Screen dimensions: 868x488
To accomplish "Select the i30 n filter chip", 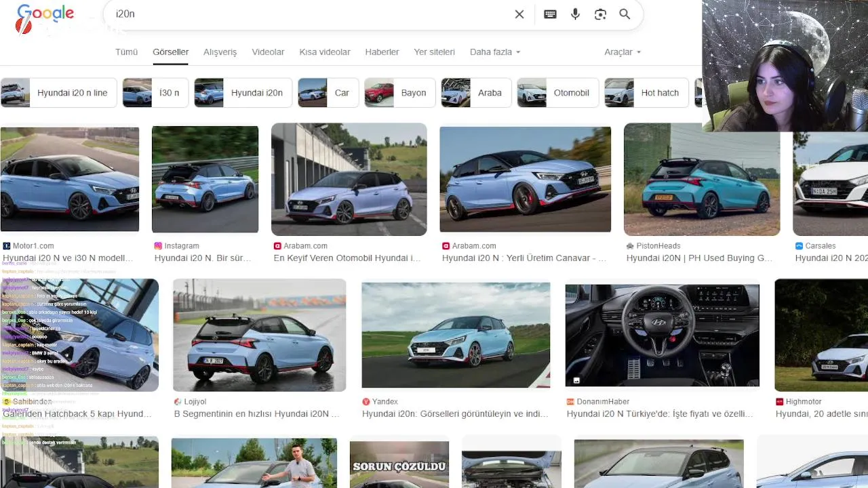I will pyautogui.click(x=155, y=93).
